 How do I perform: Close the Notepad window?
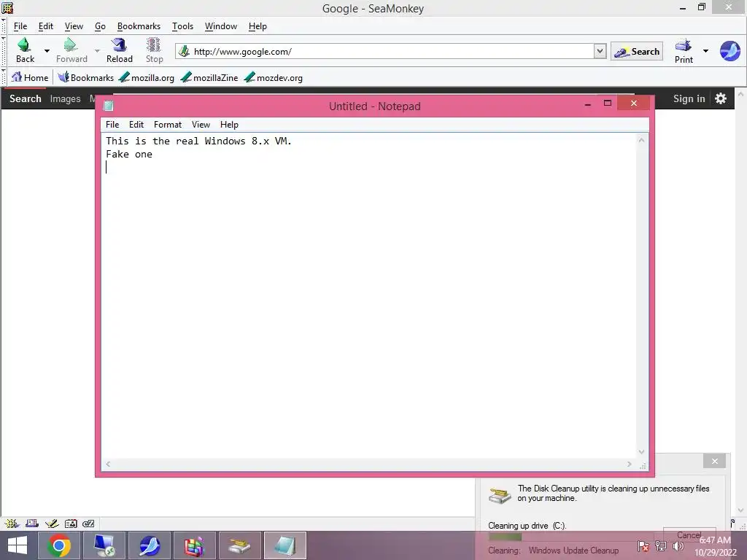pos(634,103)
